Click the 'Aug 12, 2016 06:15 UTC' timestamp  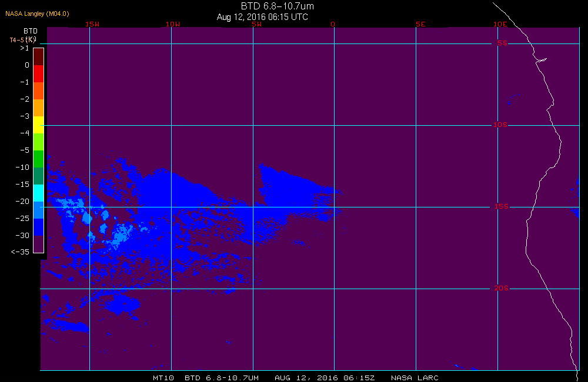(x=262, y=17)
